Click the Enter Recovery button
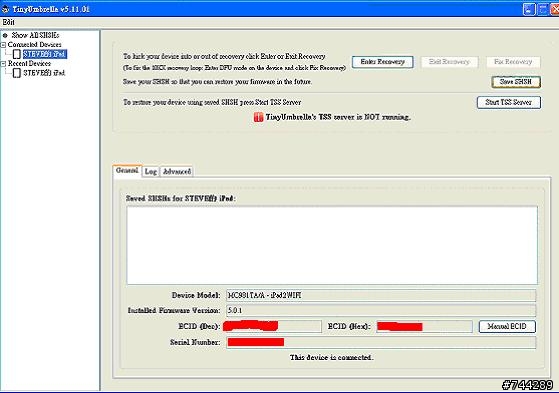Image resolution: width=559 pixels, height=393 pixels. click(x=383, y=62)
